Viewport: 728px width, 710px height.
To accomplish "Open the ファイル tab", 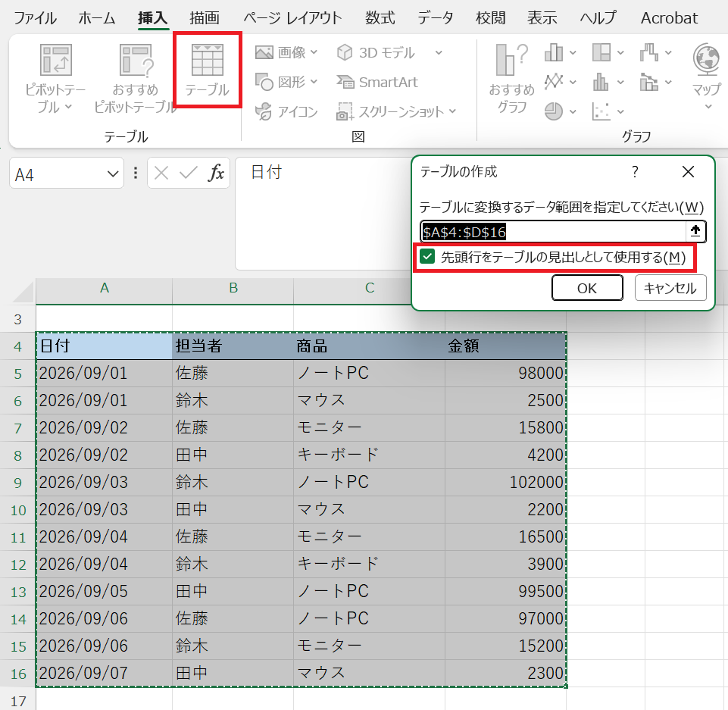I will coord(36,18).
